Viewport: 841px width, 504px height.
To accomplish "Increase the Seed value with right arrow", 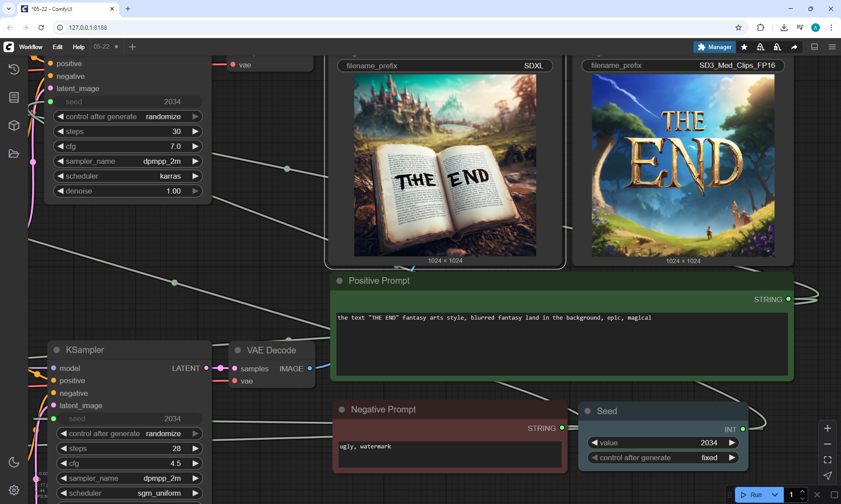I will (x=732, y=443).
